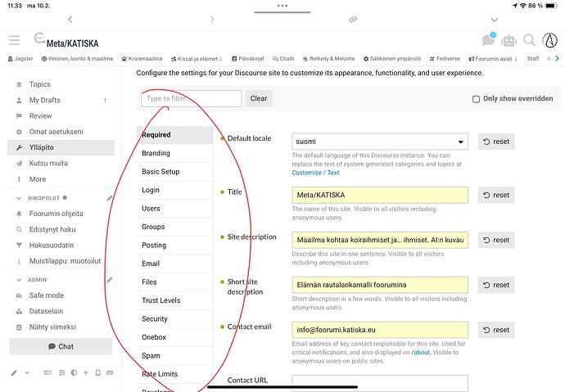This screenshot has width=565, height=392.
Task: Open dropdown chevron beside paintbrush icon
Action: click(x=27, y=373)
